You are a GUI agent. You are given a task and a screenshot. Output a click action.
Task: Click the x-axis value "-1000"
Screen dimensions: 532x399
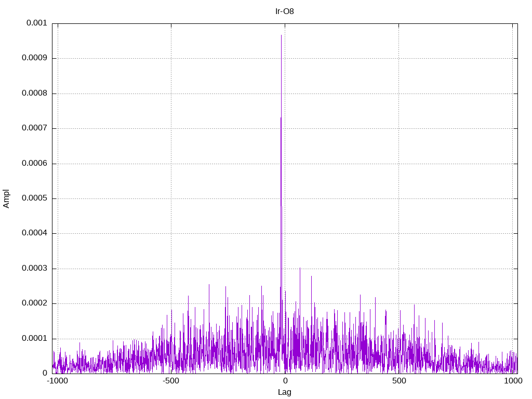coord(57,381)
